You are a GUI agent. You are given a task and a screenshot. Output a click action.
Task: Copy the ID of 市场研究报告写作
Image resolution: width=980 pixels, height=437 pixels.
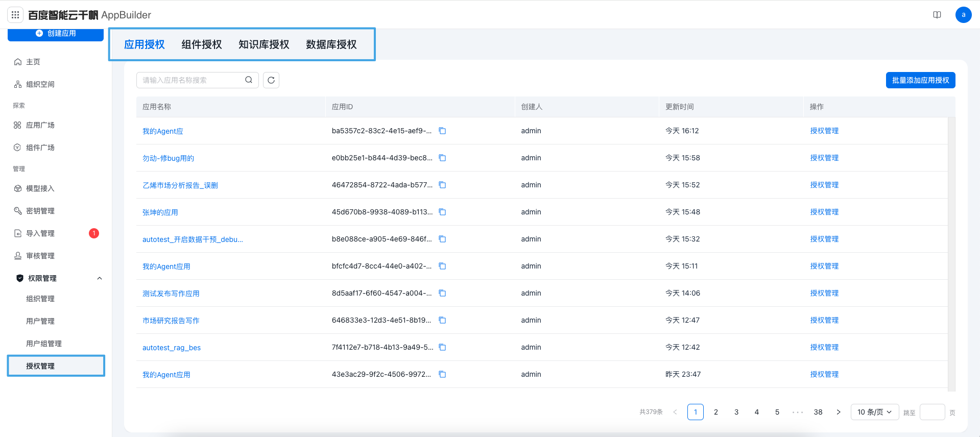(442, 320)
